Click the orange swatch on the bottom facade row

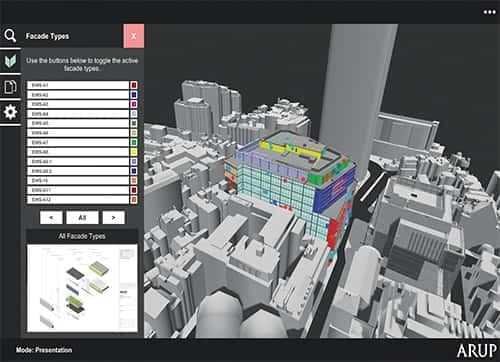pos(134,200)
